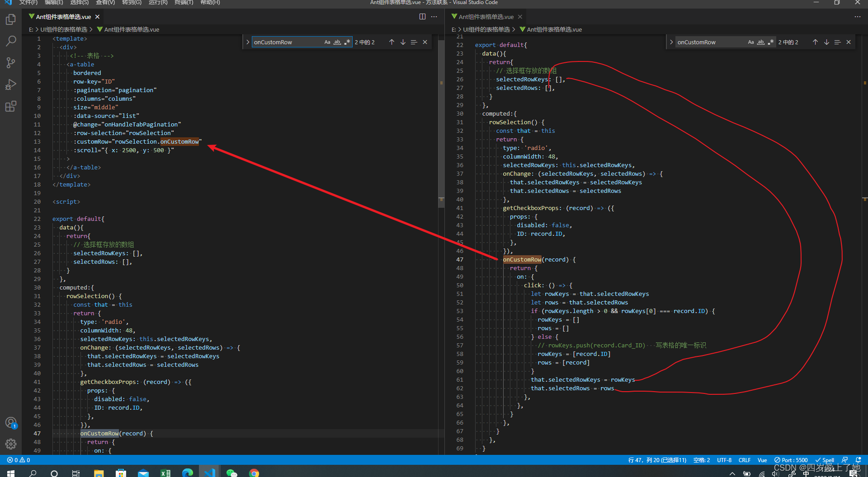Open breadcrumb folder UI组件的表格单选 in right editor
868x477 pixels.
pyautogui.click(x=486, y=29)
